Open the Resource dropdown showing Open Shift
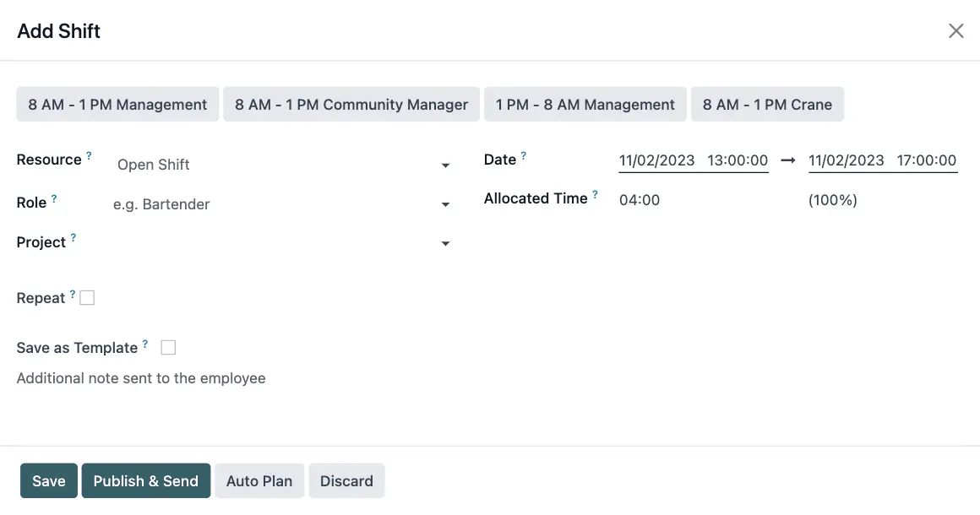 [445, 165]
